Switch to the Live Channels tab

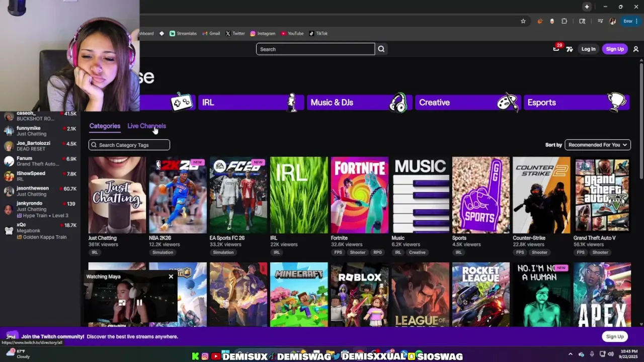[146, 126]
